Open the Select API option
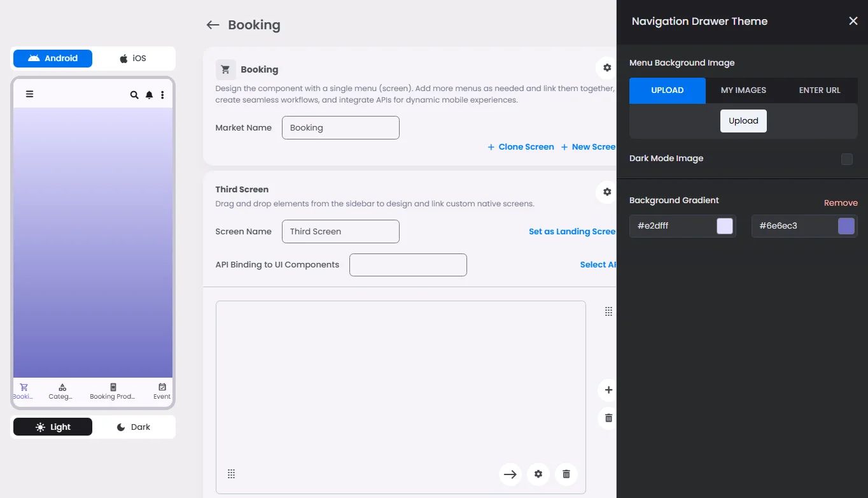 click(598, 264)
